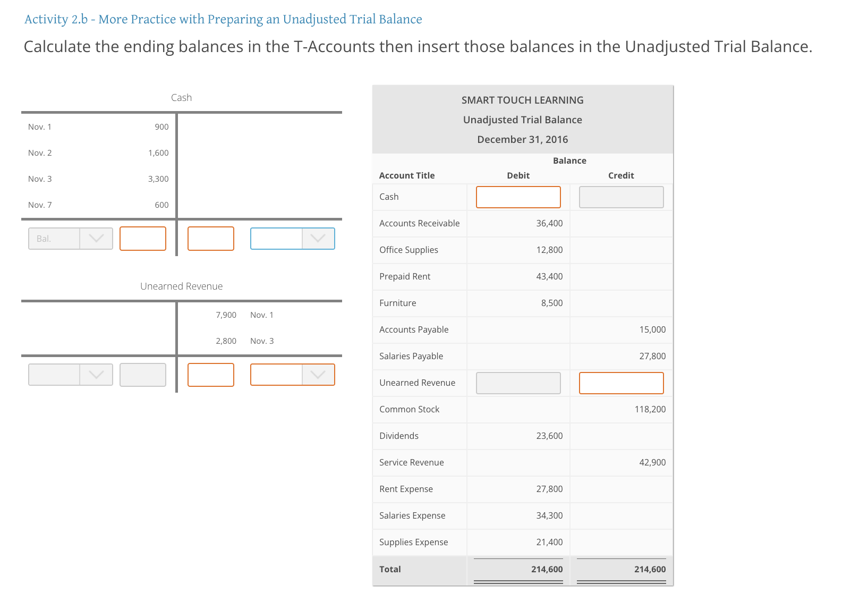Click the Balance column group header
Viewport: 868px width, 593px height.
[x=569, y=160]
